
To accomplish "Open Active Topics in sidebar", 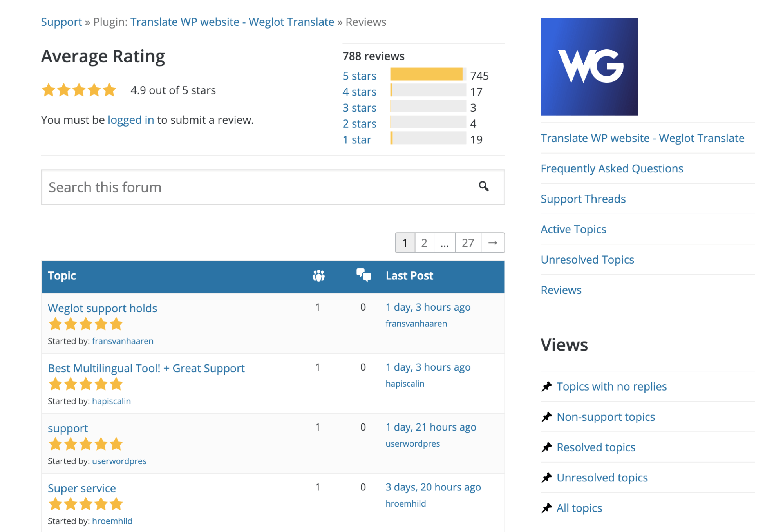I will [573, 229].
